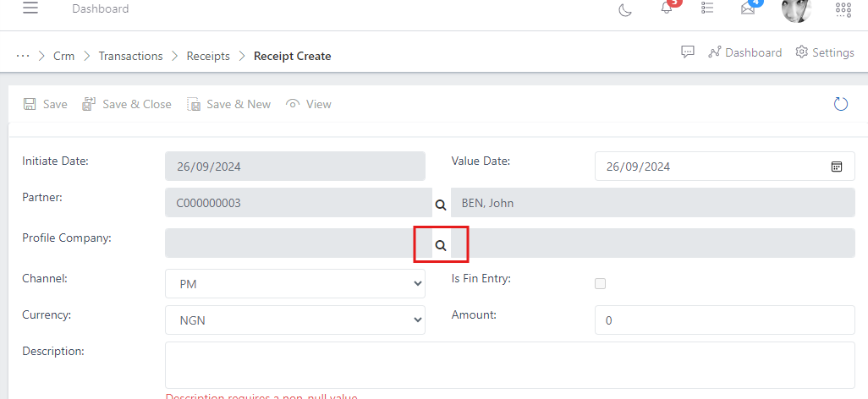This screenshot has width=868, height=399.
Task: Go to Receipts breadcrumb
Action: [x=208, y=56]
